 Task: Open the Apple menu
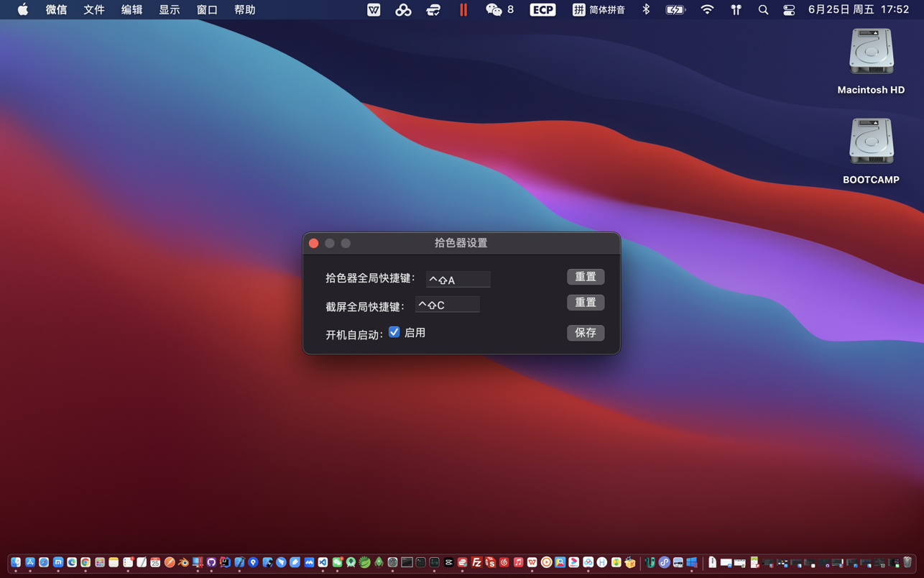[x=23, y=9]
